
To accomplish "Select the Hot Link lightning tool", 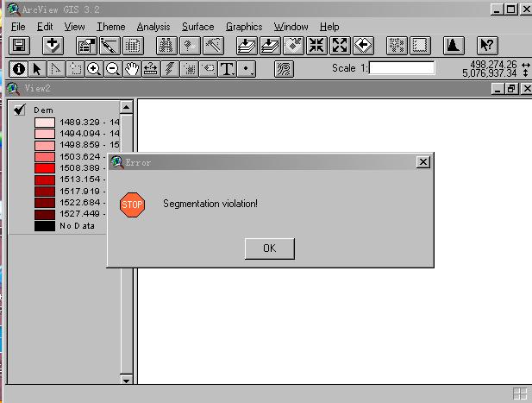I will pyautogui.click(x=170, y=69).
